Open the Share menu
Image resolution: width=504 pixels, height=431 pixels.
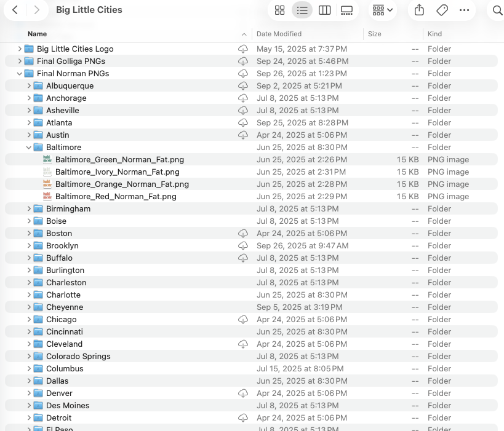click(420, 10)
